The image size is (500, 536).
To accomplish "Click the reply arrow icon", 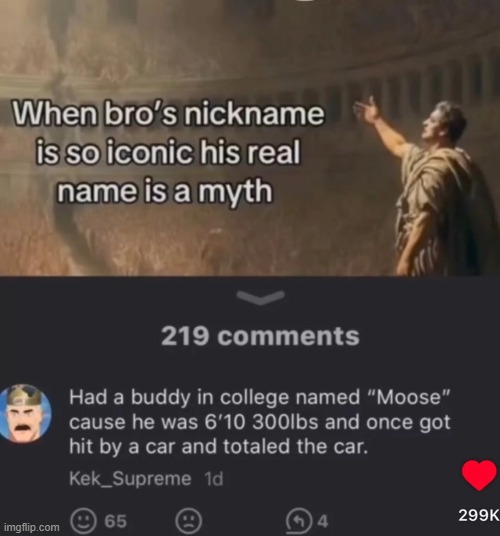I will click(300, 522).
